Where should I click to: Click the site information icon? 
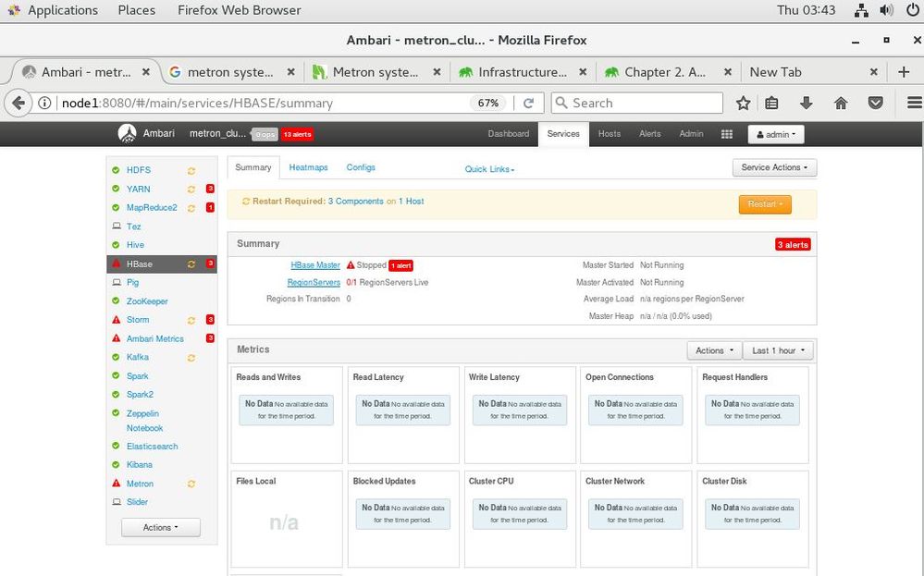click(44, 103)
